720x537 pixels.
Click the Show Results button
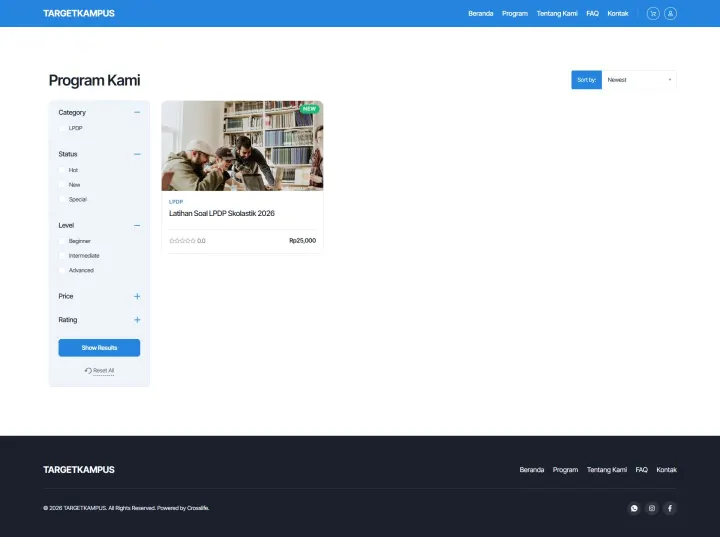coord(99,348)
